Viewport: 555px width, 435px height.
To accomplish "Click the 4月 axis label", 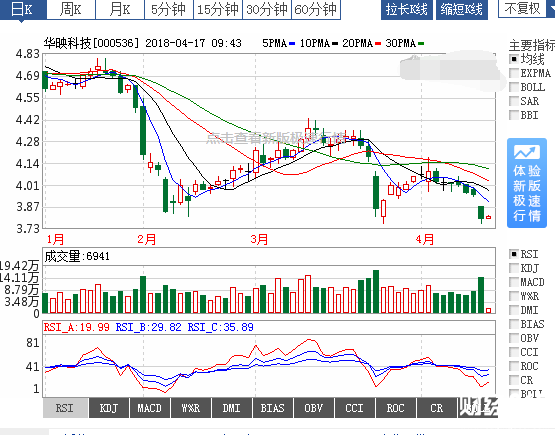I will [425, 240].
